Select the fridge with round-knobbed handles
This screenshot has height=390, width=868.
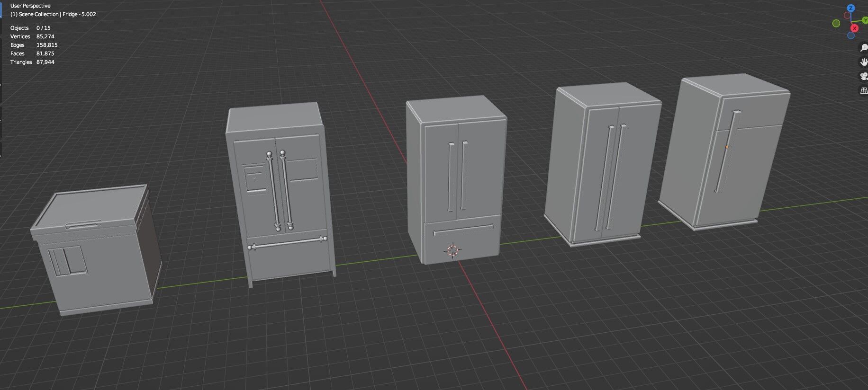[x=280, y=194]
